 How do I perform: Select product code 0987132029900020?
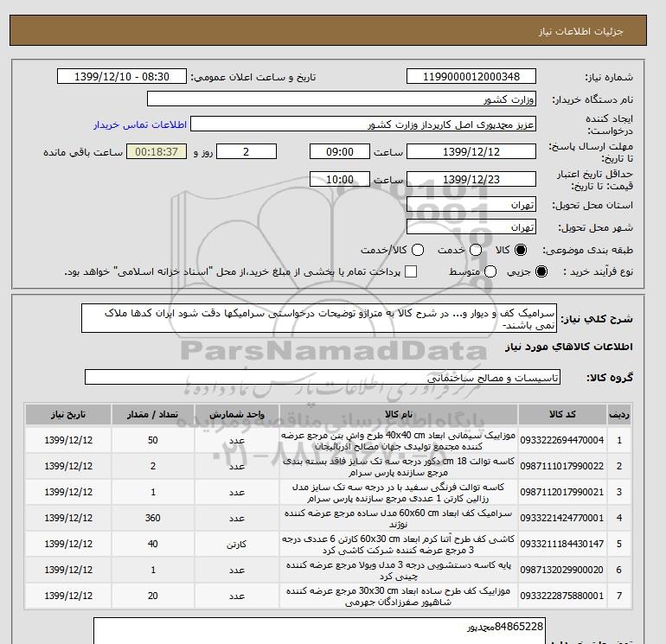pyautogui.click(x=562, y=570)
